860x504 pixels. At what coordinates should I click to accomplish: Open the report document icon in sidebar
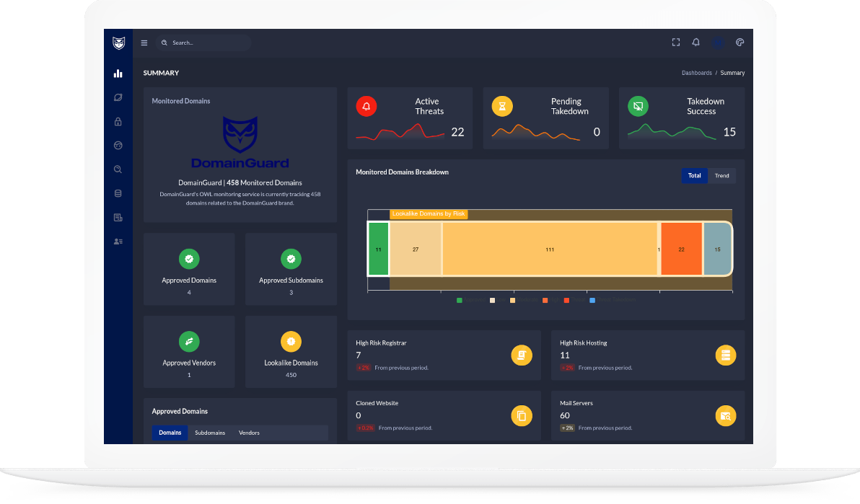coord(118,218)
